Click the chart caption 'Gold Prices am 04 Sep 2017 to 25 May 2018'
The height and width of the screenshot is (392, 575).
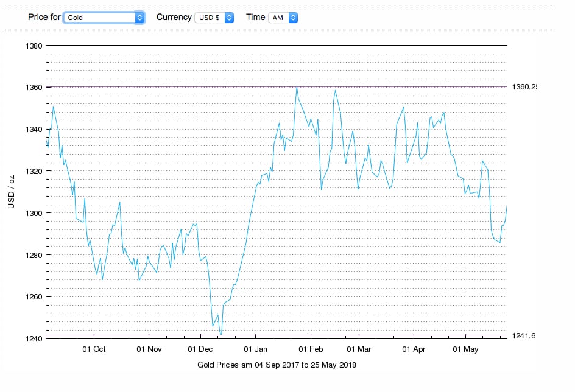tap(277, 365)
